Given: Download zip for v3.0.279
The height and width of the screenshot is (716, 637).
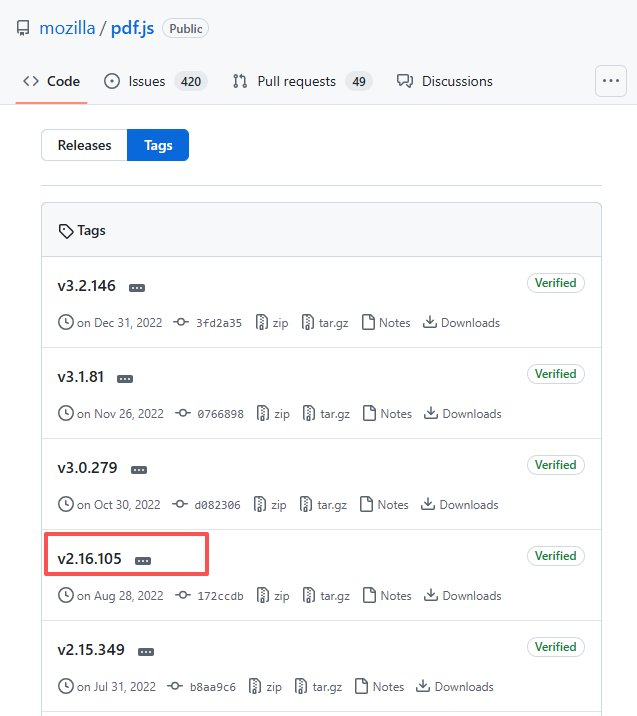Looking at the screenshot, I should [x=270, y=505].
